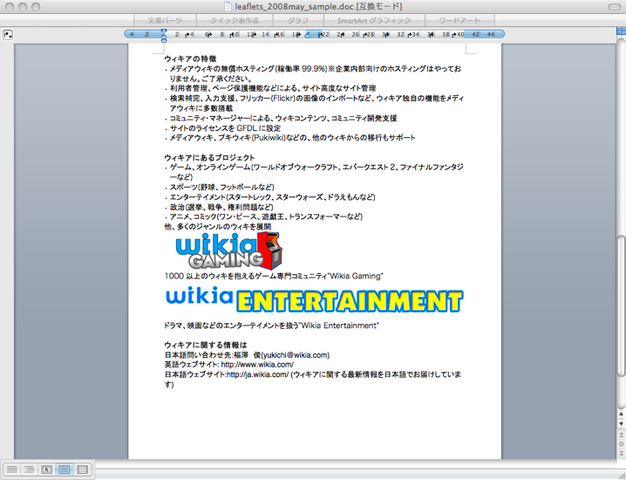Click the first-line indent marker on the ruler
The height and width of the screenshot is (480, 626).
(x=163, y=32)
